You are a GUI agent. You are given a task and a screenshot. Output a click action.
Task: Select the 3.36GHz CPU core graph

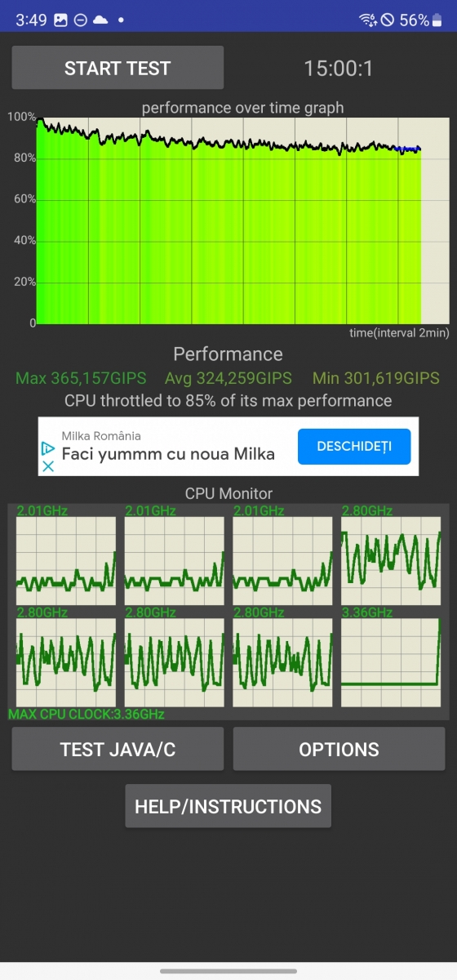pos(391,662)
